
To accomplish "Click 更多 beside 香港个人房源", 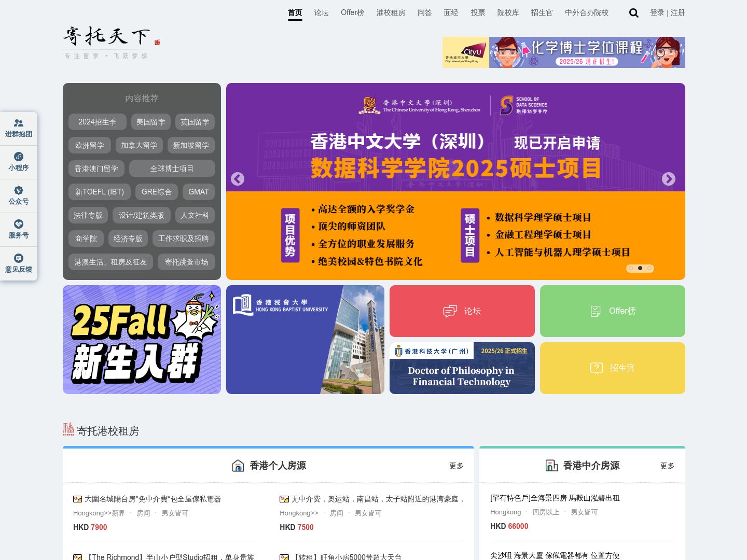I will click(457, 466).
